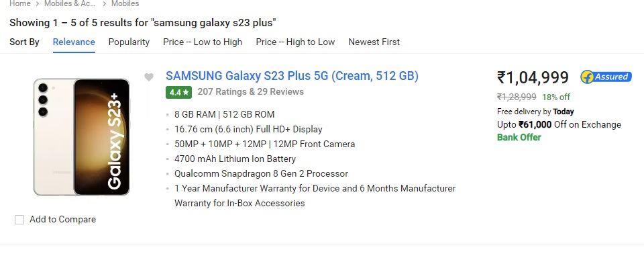
Task: Open the Mobiles breadcrumb link
Action: (x=125, y=4)
